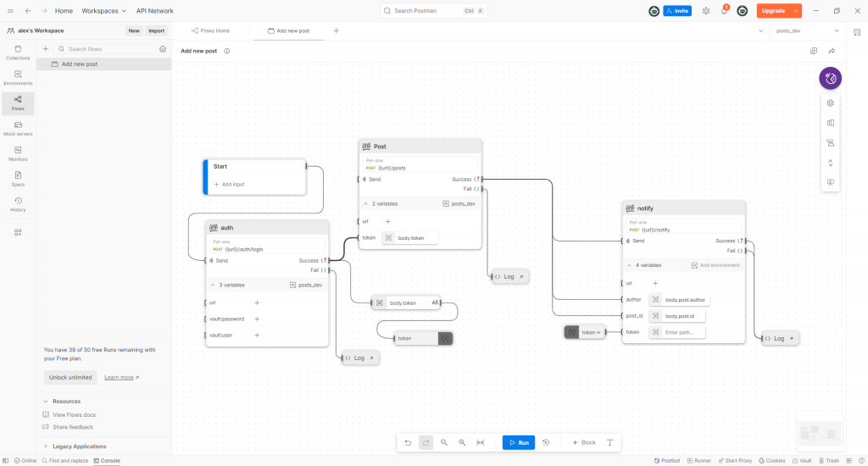Collapse the 2 variables section in Post

coord(366,203)
